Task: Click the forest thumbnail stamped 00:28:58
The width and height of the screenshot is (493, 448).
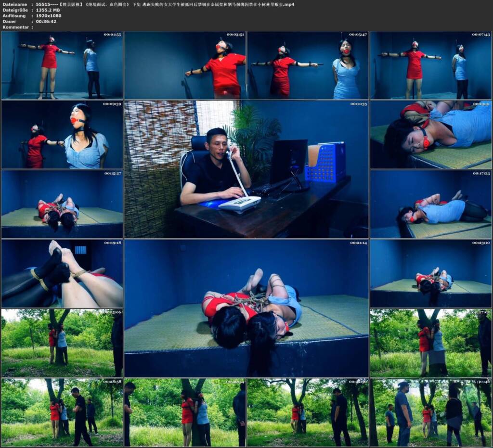Action: point(62,412)
